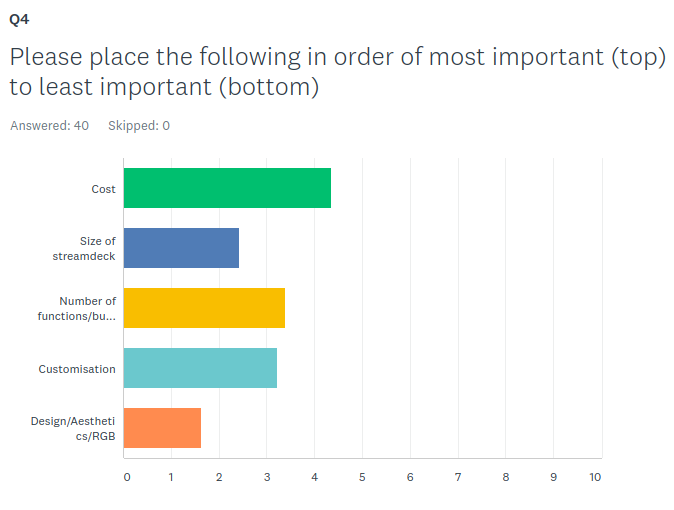Click the 5 tick on the x-axis

click(x=362, y=477)
